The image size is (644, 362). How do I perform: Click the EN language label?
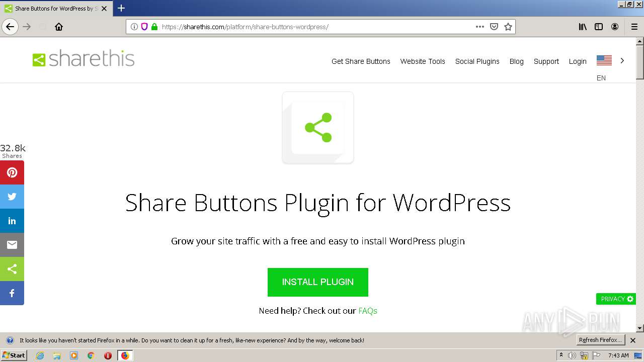click(x=601, y=78)
